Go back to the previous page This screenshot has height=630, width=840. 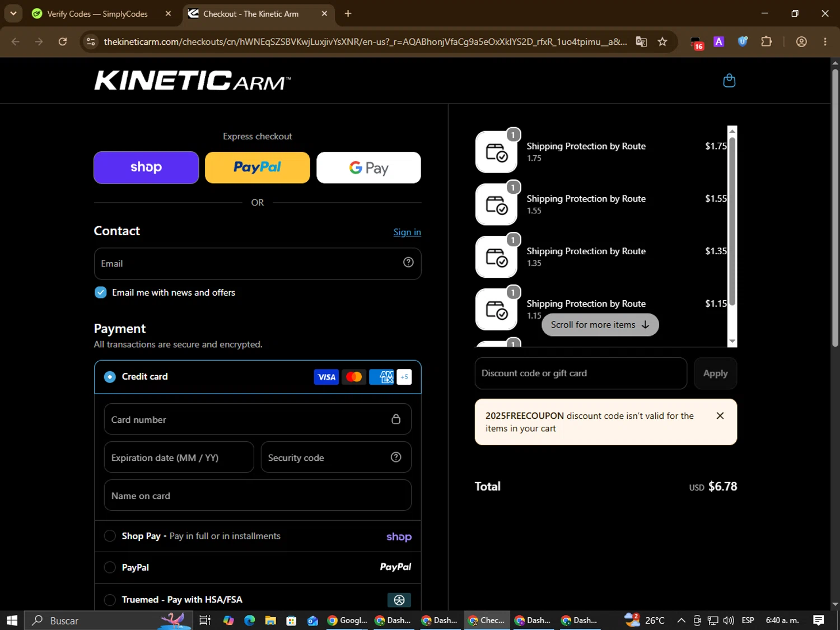[15, 41]
